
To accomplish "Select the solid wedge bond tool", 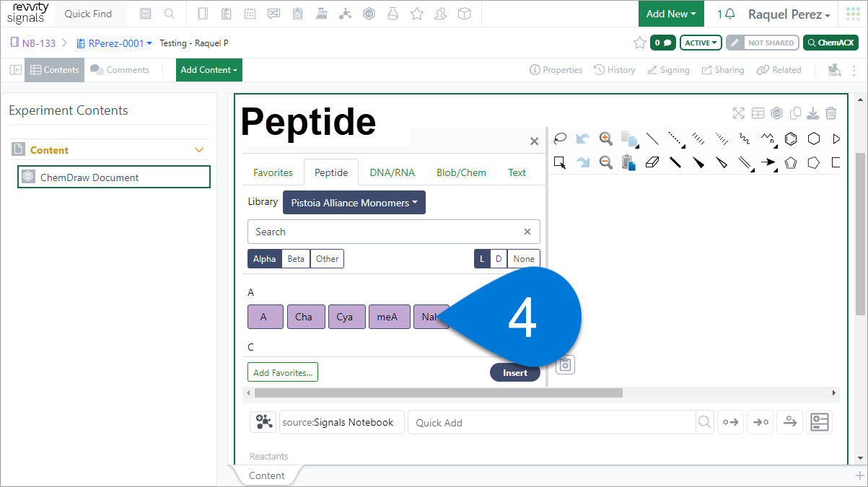I will 698,162.
